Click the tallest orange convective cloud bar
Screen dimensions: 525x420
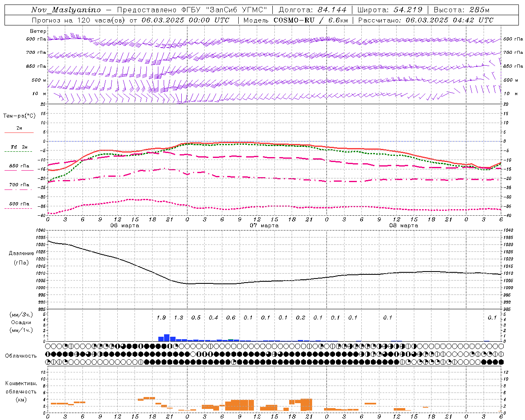306,405
